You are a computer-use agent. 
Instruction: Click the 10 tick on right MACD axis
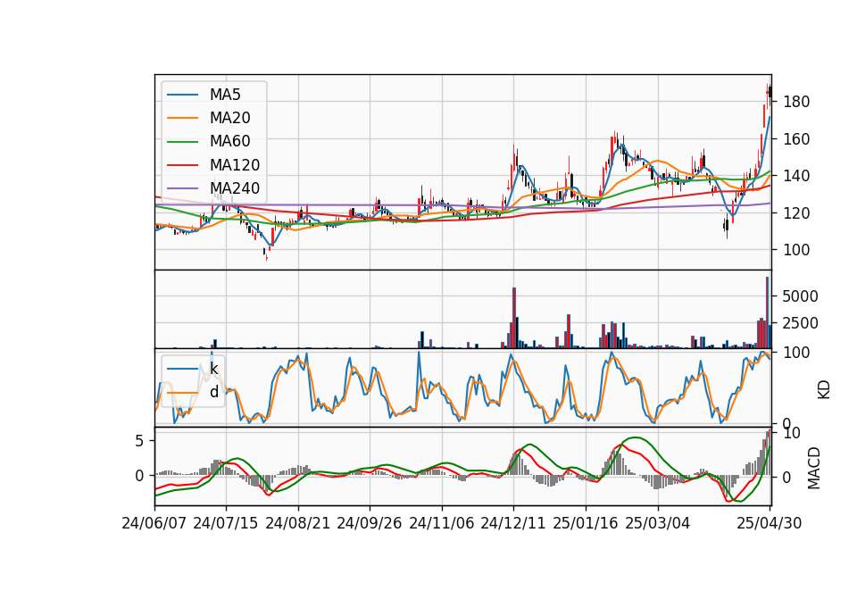(792, 434)
